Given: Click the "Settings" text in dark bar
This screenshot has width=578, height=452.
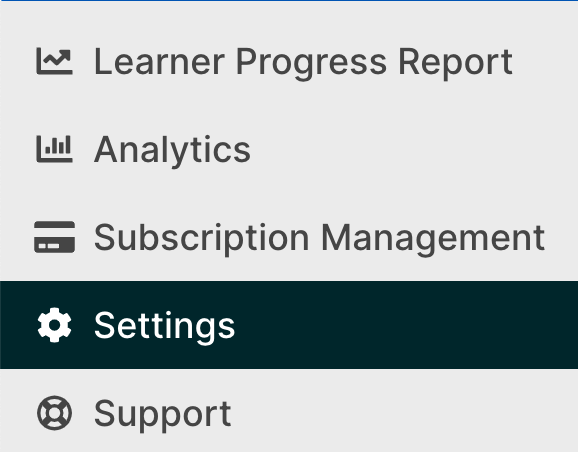Looking at the screenshot, I should (x=164, y=325).
